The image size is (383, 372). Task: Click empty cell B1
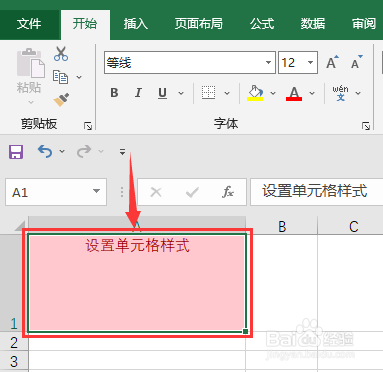click(282, 283)
